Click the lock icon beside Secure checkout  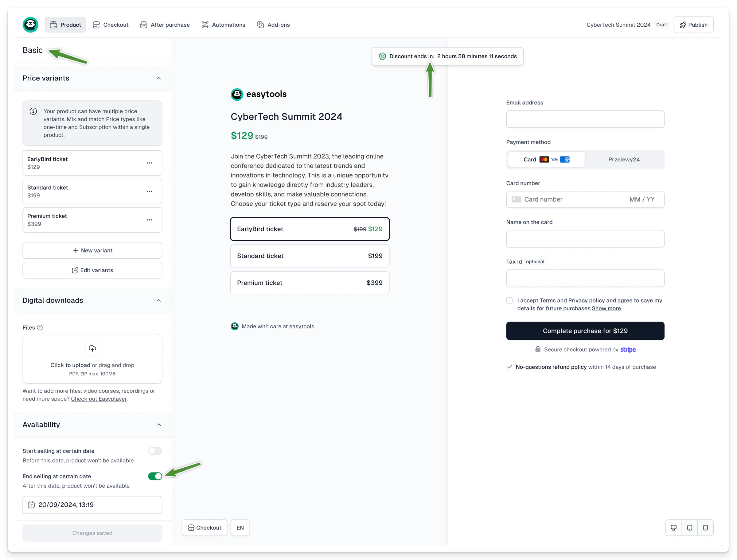[538, 349]
